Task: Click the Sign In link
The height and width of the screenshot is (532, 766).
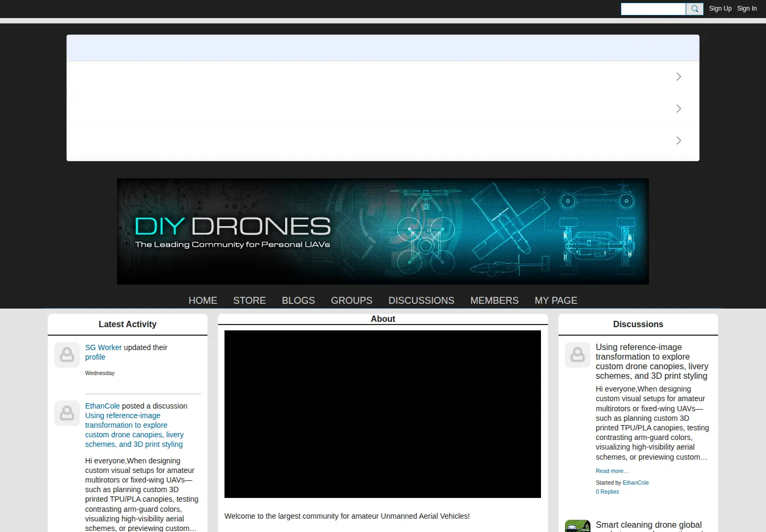Action: point(747,9)
